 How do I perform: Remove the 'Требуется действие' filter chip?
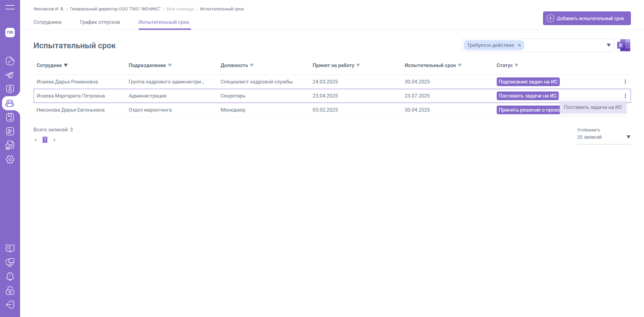pyautogui.click(x=519, y=45)
